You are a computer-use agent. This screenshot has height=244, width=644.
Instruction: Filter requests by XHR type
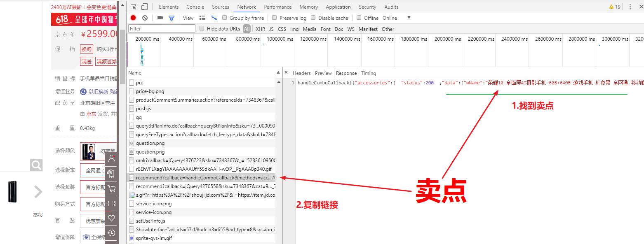(261, 29)
